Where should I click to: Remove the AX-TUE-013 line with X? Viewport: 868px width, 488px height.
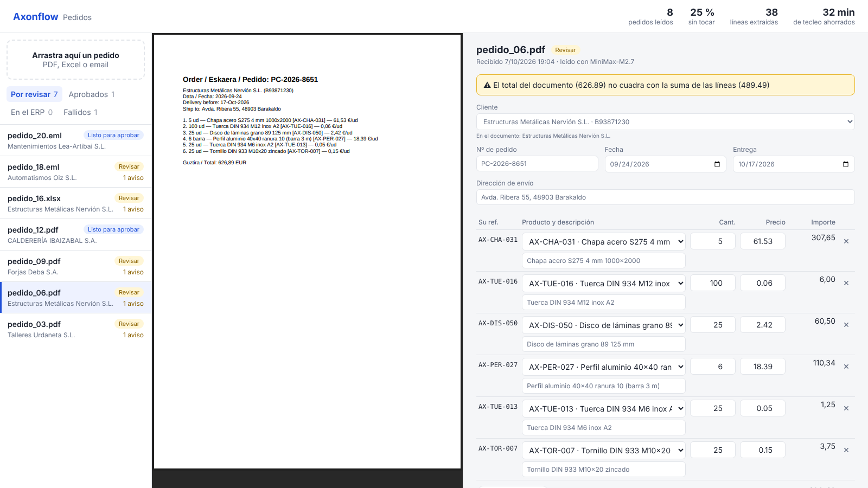coord(846,408)
